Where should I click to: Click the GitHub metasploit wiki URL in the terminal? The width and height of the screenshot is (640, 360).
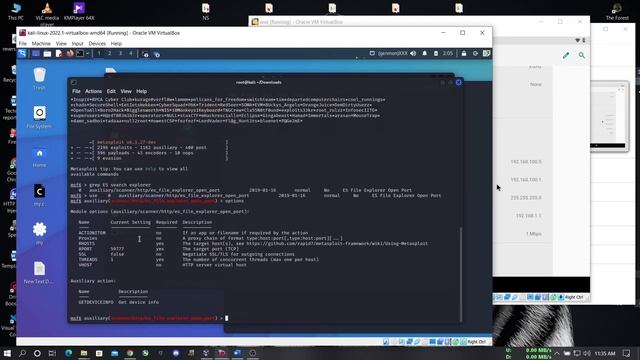337,244
